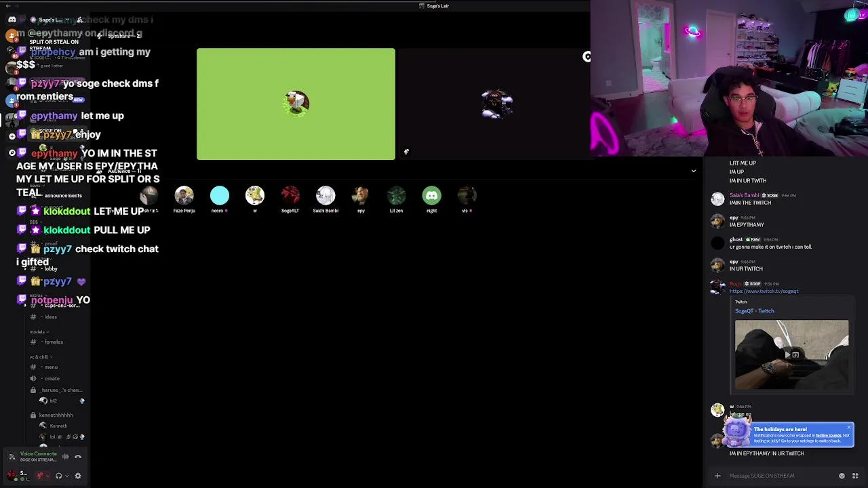Click the announcements channel
Image resolution: width=868 pixels, height=488 pixels.
tap(62, 196)
